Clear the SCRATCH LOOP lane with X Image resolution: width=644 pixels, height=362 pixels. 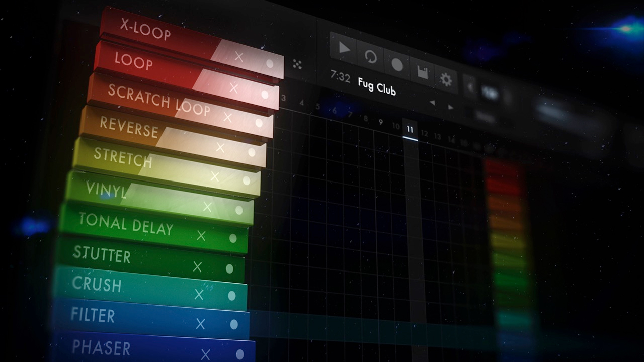pos(228,118)
